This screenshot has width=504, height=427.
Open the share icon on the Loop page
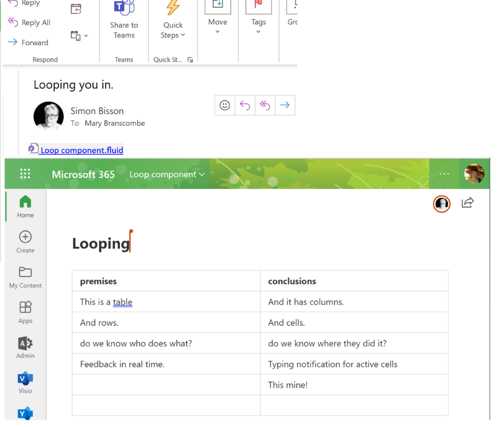coord(468,203)
